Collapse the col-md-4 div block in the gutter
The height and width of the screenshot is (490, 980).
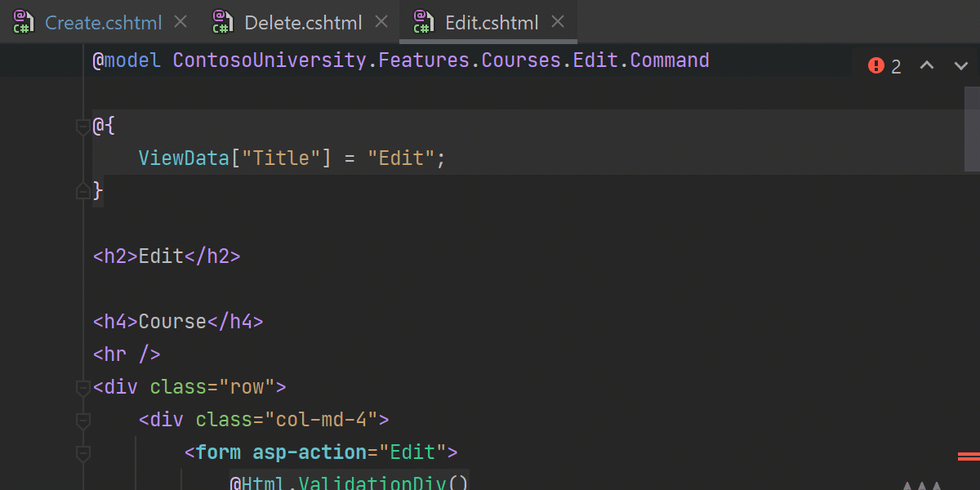coord(82,419)
